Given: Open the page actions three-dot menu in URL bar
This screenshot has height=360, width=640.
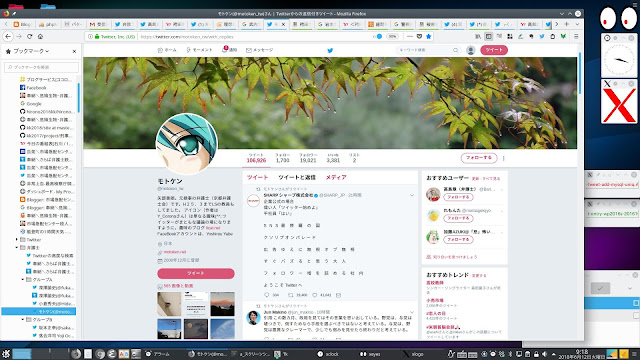Looking at the screenshot, I should (410, 36).
